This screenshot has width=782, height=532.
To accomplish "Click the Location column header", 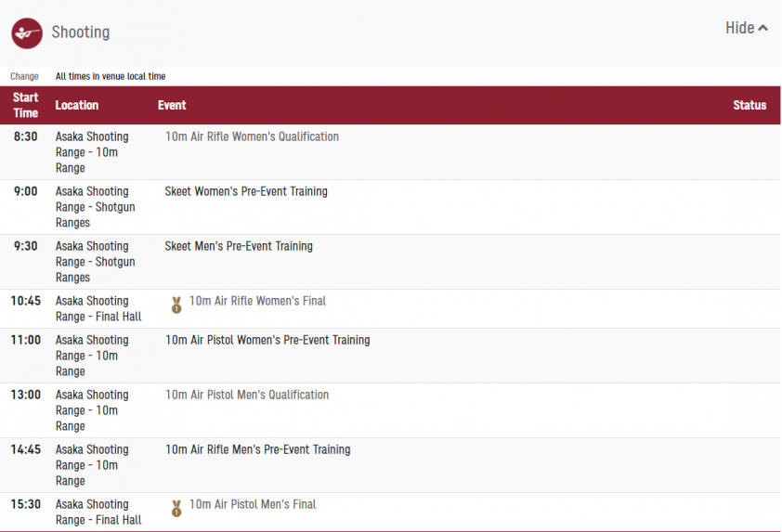I will (77, 105).
